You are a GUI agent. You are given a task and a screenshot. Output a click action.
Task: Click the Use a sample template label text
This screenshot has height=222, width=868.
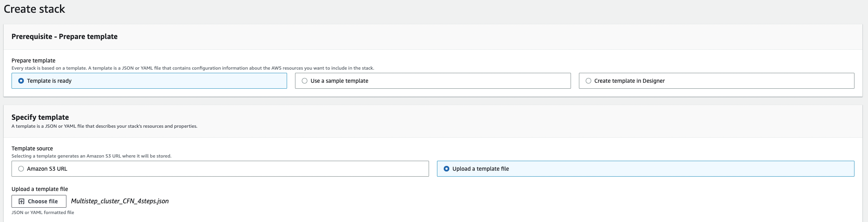tap(339, 81)
